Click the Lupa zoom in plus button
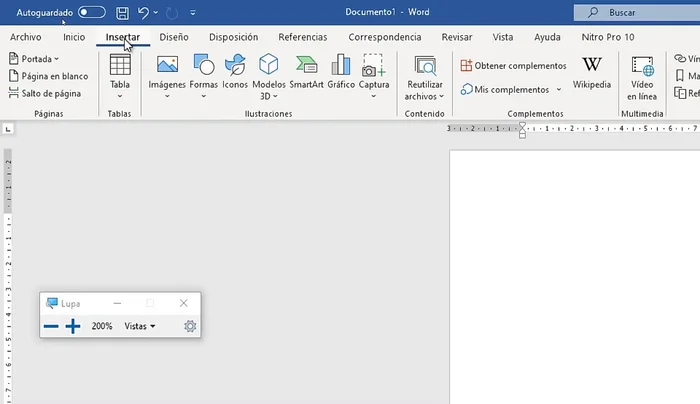Image resolution: width=700 pixels, height=404 pixels. point(73,326)
